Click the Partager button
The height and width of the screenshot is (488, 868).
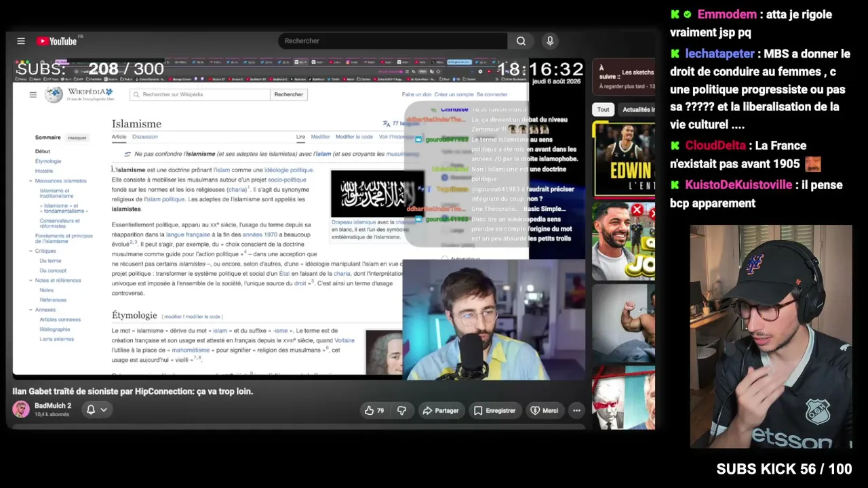pos(440,411)
